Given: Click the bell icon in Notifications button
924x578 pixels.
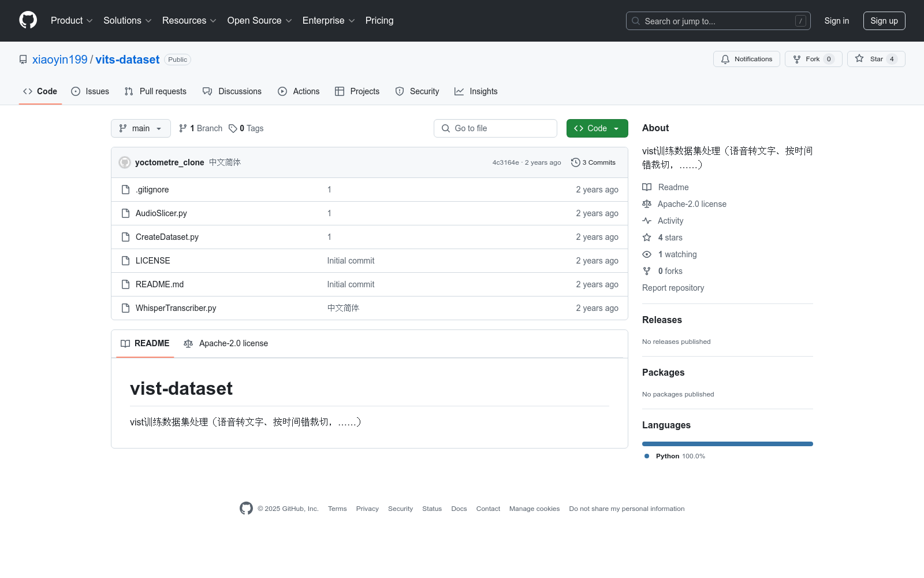Looking at the screenshot, I should click(725, 59).
